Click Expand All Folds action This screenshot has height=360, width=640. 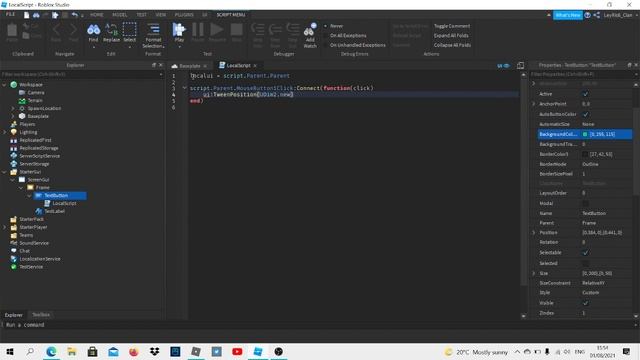[x=451, y=36]
